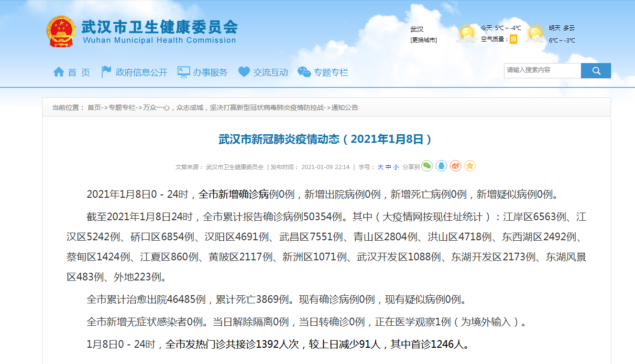Click the 武汉 city name in weather
The width and height of the screenshot is (635, 364).
[417, 30]
